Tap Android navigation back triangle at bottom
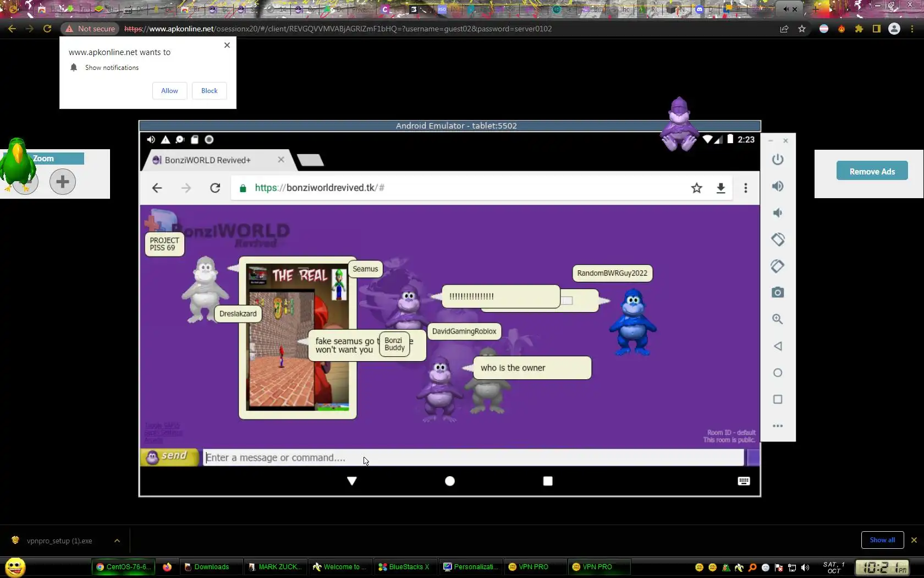Viewport: 924px width, 578px height. [x=352, y=481]
